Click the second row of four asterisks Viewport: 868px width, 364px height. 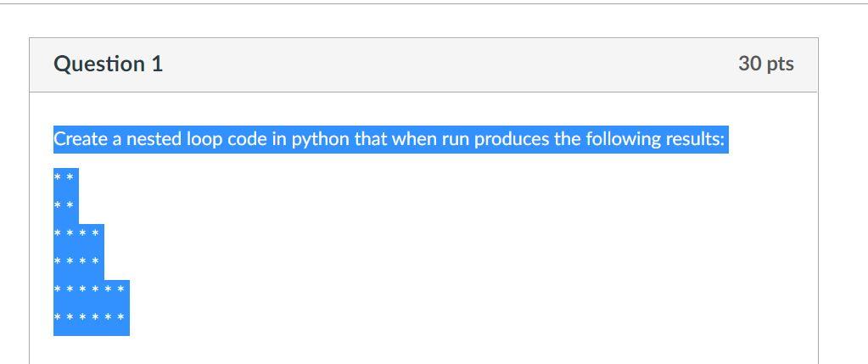(x=76, y=260)
